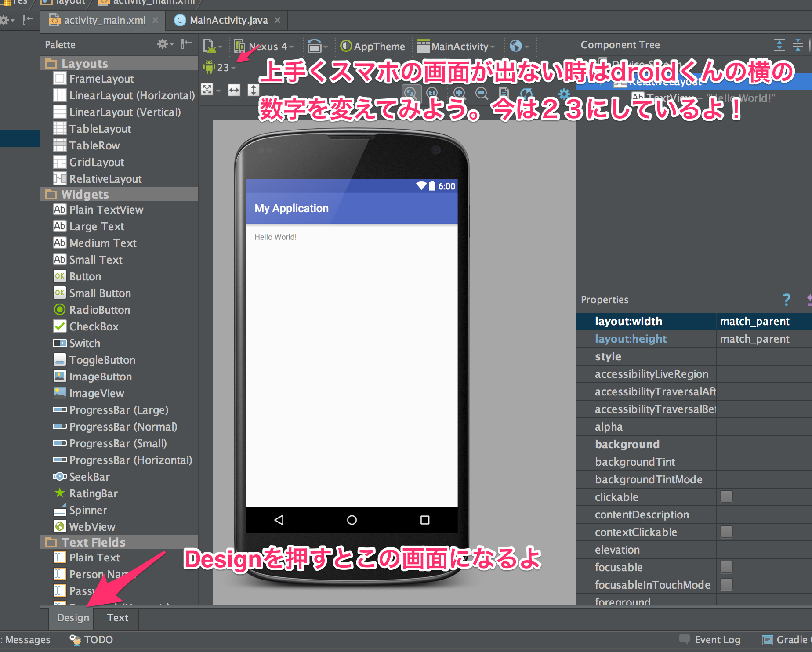
Task: Click the refresh preview icon
Action: pyautogui.click(x=526, y=93)
